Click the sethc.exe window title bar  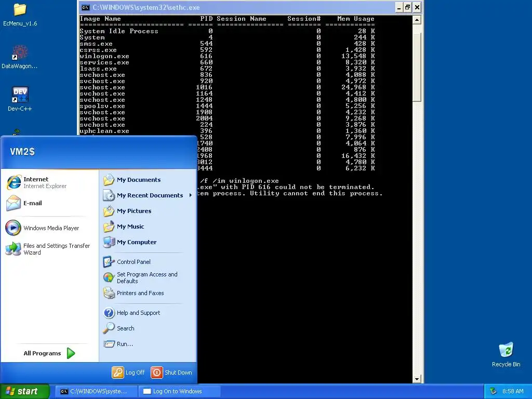pyautogui.click(x=237, y=7)
